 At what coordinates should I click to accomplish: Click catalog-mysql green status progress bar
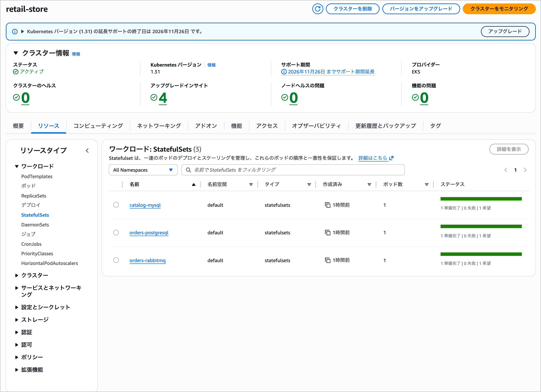tap(481, 199)
